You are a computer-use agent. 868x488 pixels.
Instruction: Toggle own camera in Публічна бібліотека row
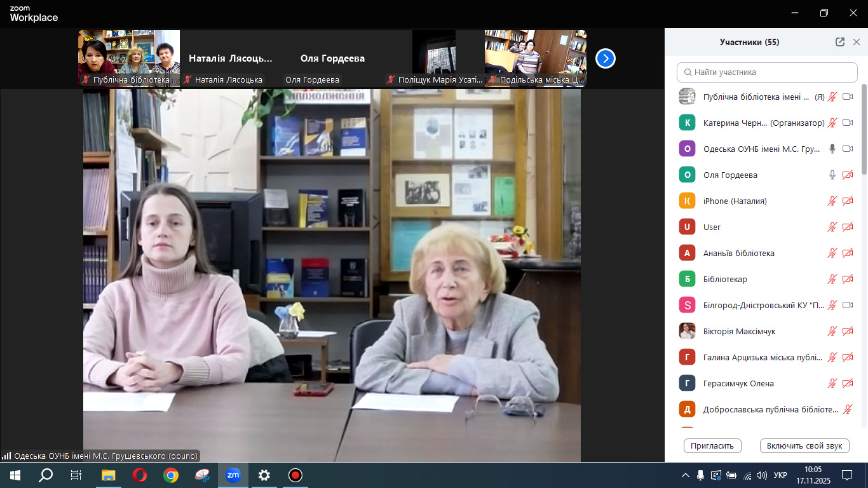[847, 97]
